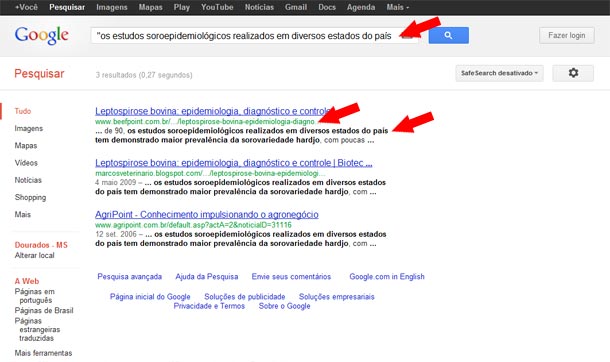Open Ajuda da Pesquisa link
This screenshot has height=362, width=610.
[207, 276]
